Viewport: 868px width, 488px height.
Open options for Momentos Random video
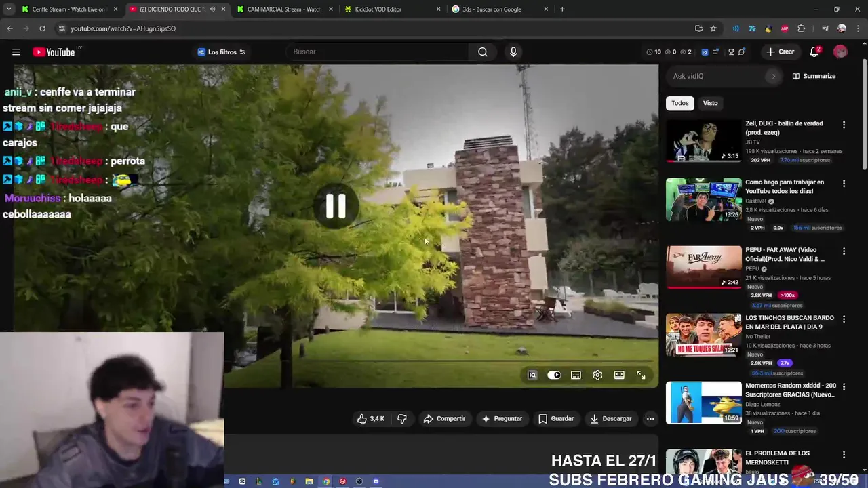[x=844, y=387]
